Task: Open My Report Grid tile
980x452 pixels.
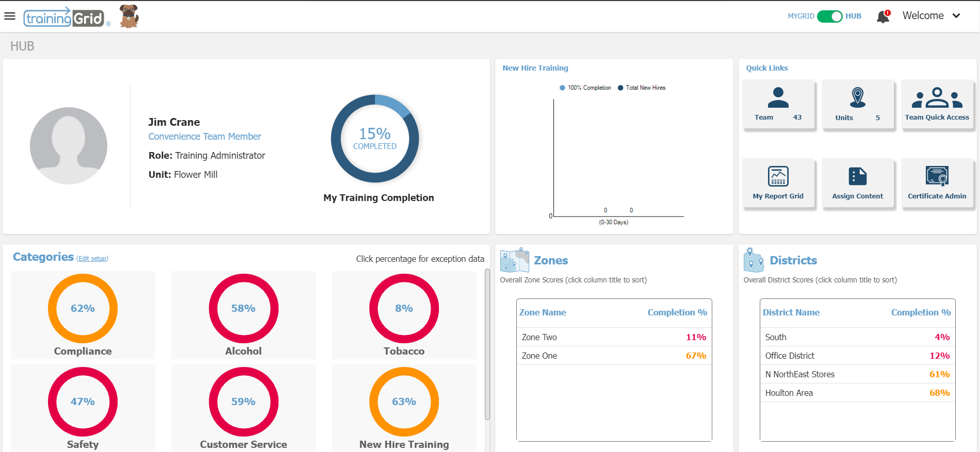Action: (x=778, y=183)
